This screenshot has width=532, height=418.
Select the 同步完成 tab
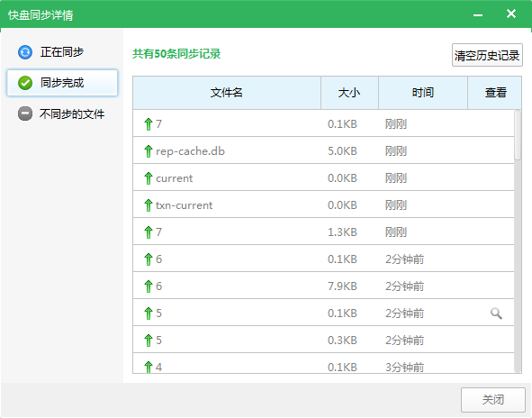click(62, 83)
